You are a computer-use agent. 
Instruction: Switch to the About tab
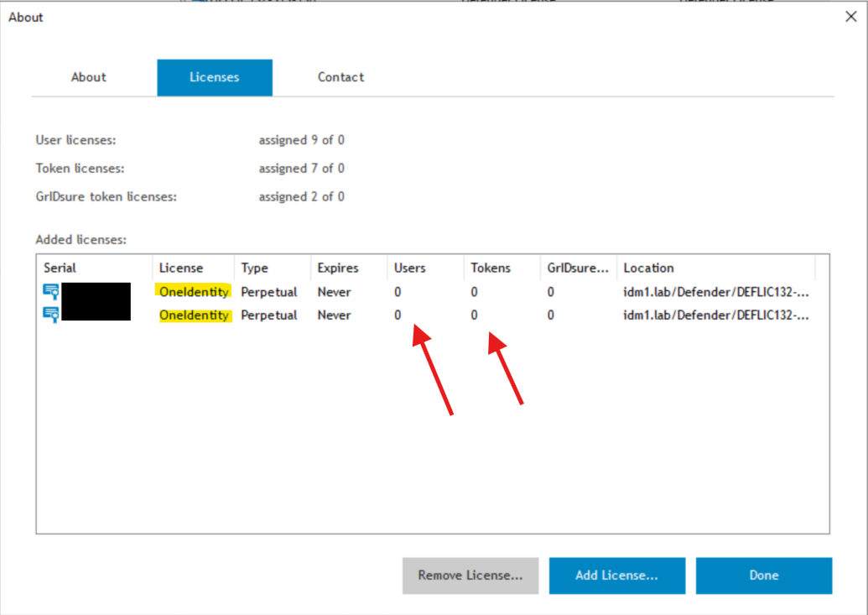click(89, 77)
